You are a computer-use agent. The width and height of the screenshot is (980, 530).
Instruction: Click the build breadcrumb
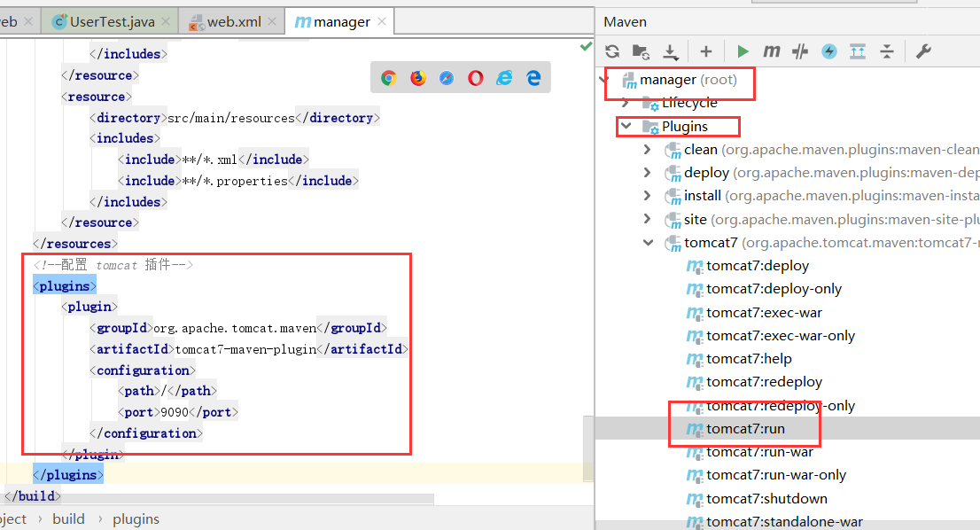click(68, 518)
